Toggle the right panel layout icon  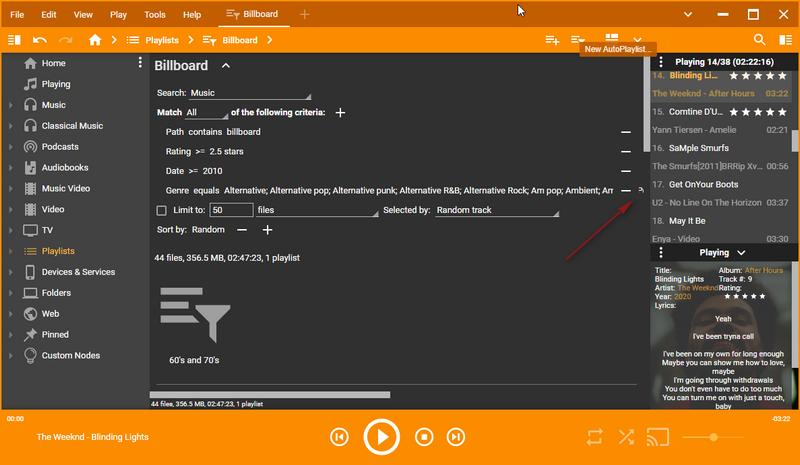coord(785,40)
